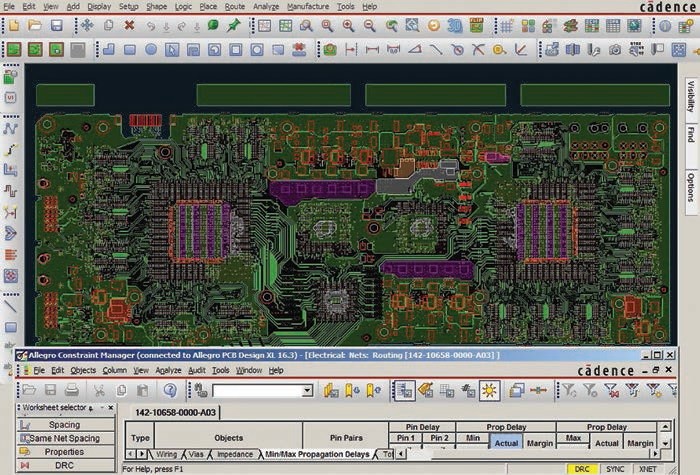Open the empty dropdown in Constraint Manager toolbar
This screenshot has width=700, height=475.
262,390
